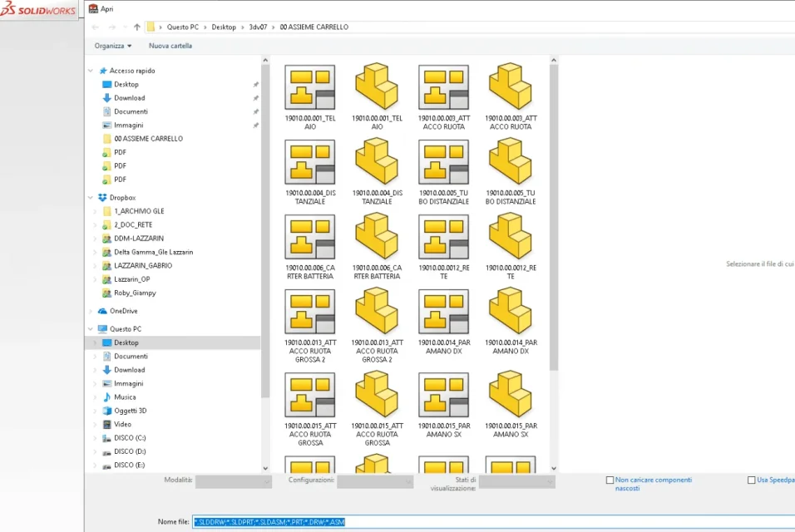795x532 pixels.
Task: Collapse the Questo PC tree node
Action: click(x=91, y=329)
